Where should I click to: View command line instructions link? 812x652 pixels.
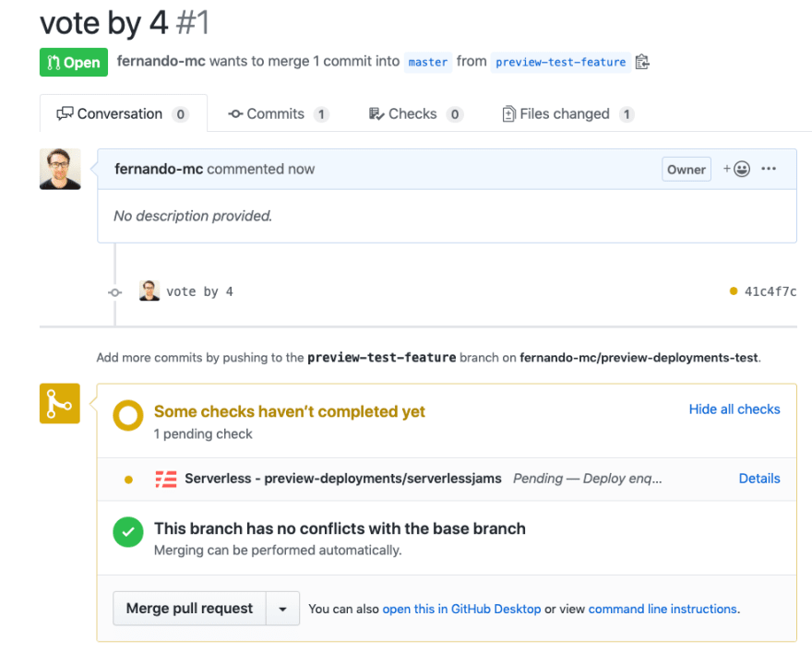663,609
